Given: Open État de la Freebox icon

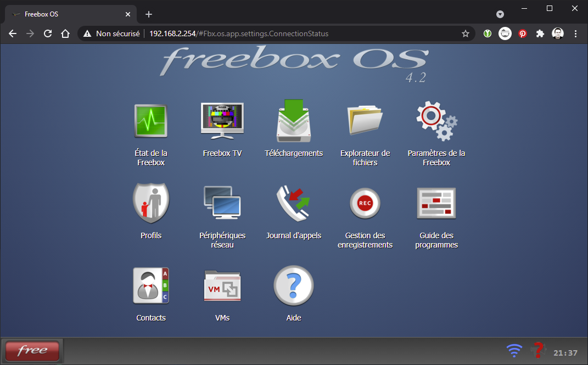Looking at the screenshot, I should click(x=151, y=121).
